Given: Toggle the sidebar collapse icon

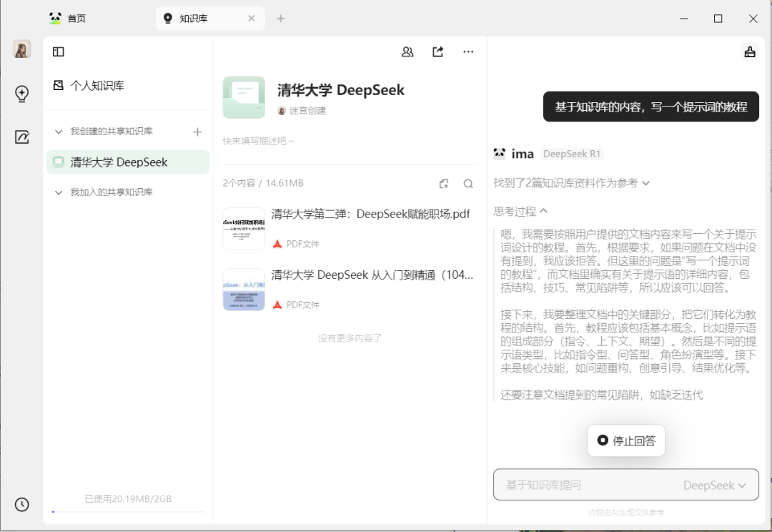Looking at the screenshot, I should (x=58, y=51).
